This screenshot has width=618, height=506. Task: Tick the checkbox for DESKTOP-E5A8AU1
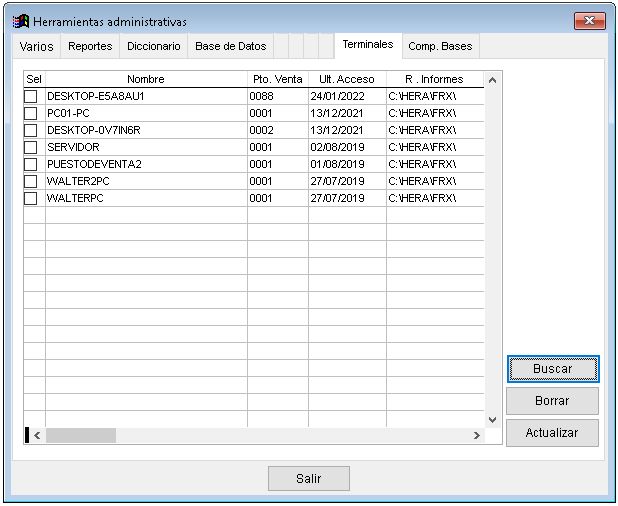[x=31, y=96]
